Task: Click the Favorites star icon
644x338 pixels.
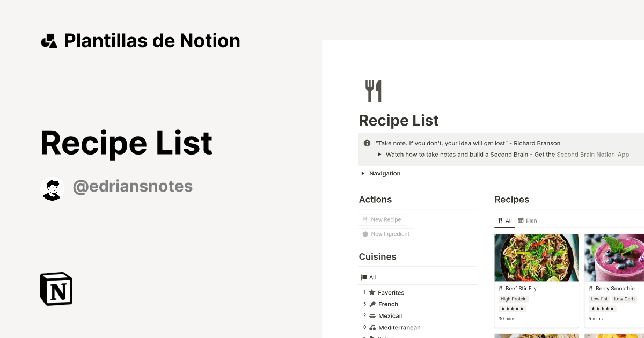Action: point(372,292)
